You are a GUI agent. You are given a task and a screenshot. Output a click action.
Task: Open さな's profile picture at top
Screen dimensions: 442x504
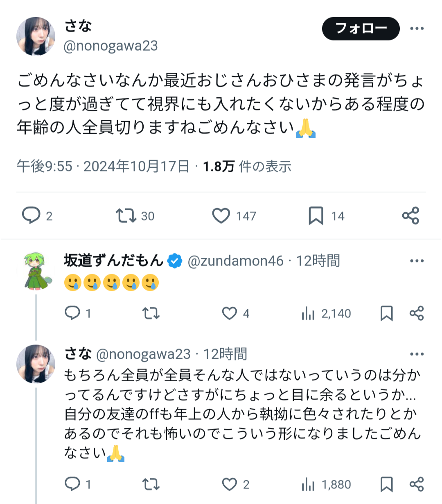(x=36, y=36)
